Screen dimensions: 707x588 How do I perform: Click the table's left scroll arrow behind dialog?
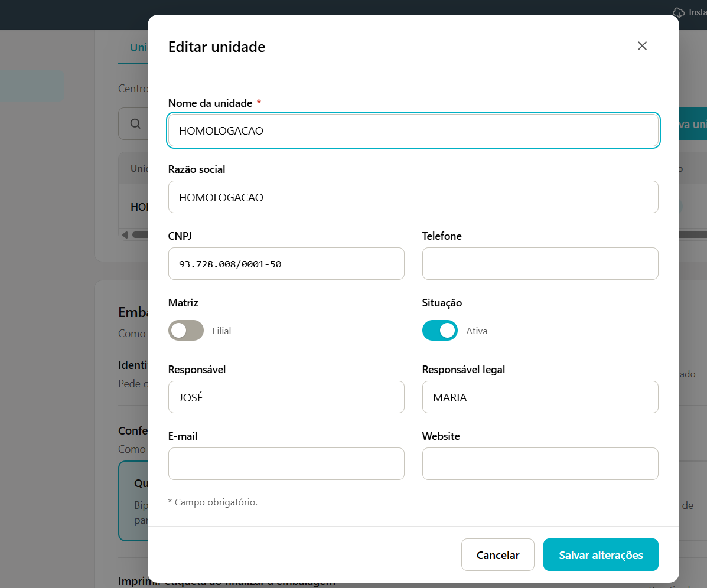coord(125,235)
